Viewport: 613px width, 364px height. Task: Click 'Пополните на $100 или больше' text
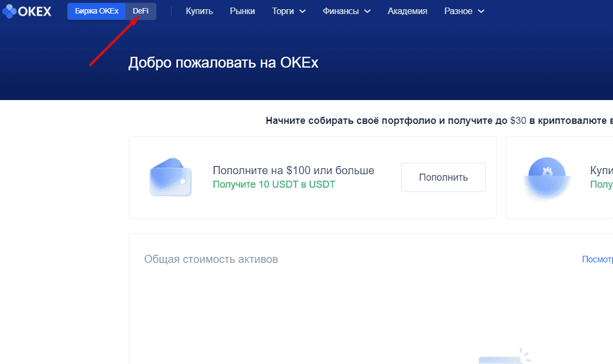(x=293, y=170)
